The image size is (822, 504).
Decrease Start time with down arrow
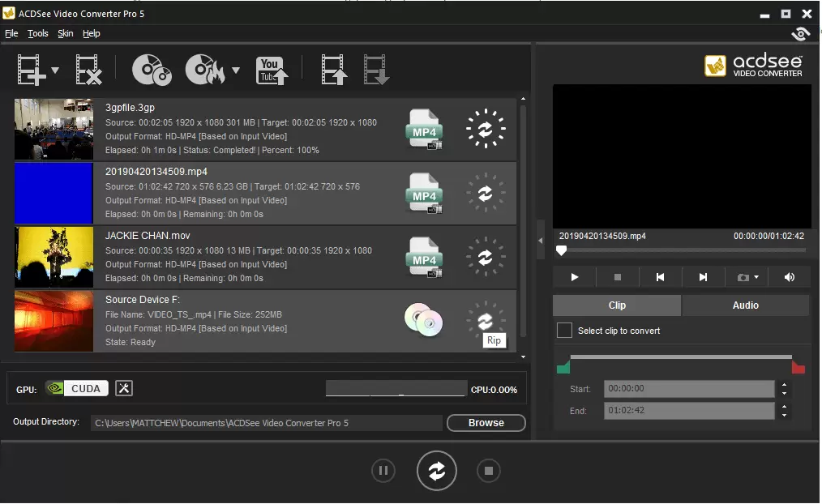click(784, 394)
